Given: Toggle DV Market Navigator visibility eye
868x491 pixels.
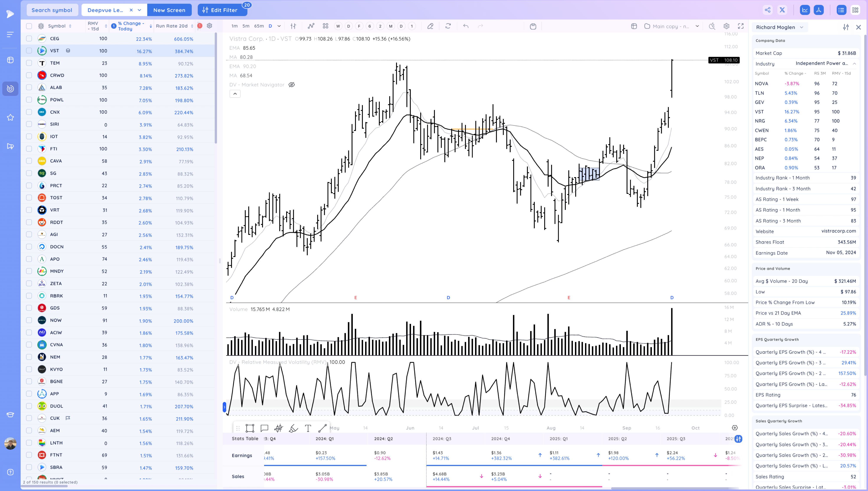Looking at the screenshot, I should coord(292,85).
